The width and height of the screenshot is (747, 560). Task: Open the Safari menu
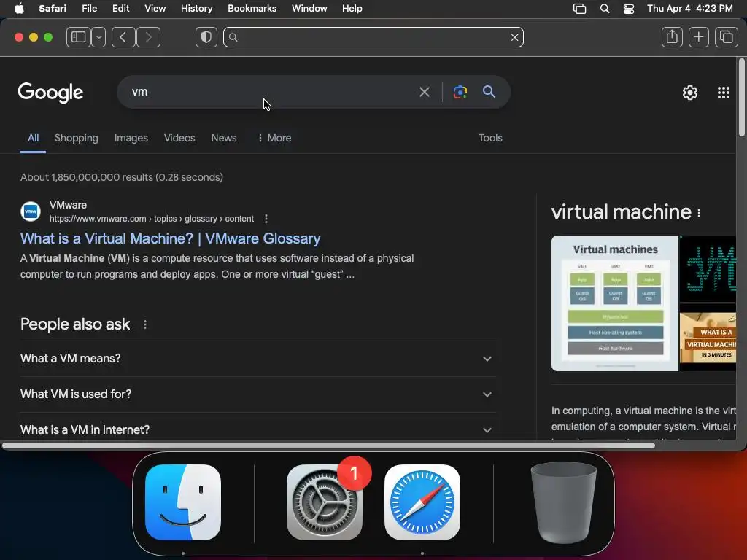(x=53, y=9)
